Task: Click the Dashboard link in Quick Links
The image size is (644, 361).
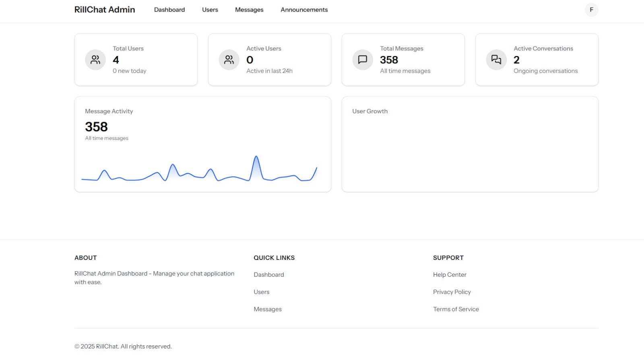Action: pos(269,275)
